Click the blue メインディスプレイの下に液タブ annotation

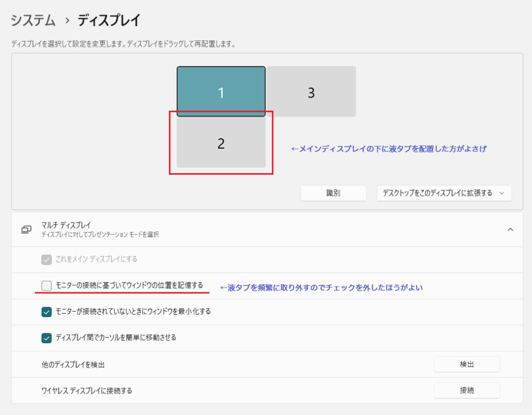(x=389, y=149)
